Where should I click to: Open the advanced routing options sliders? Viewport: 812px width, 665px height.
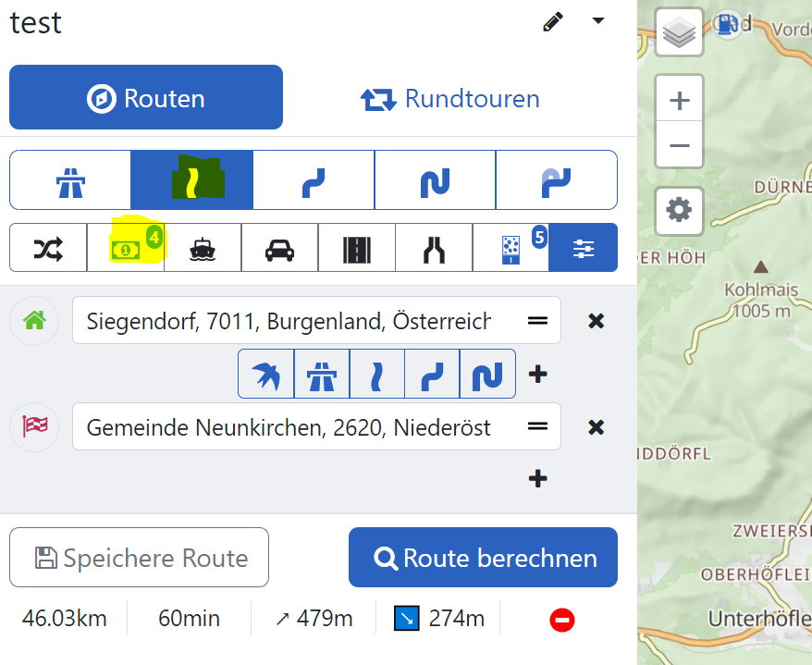point(584,248)
